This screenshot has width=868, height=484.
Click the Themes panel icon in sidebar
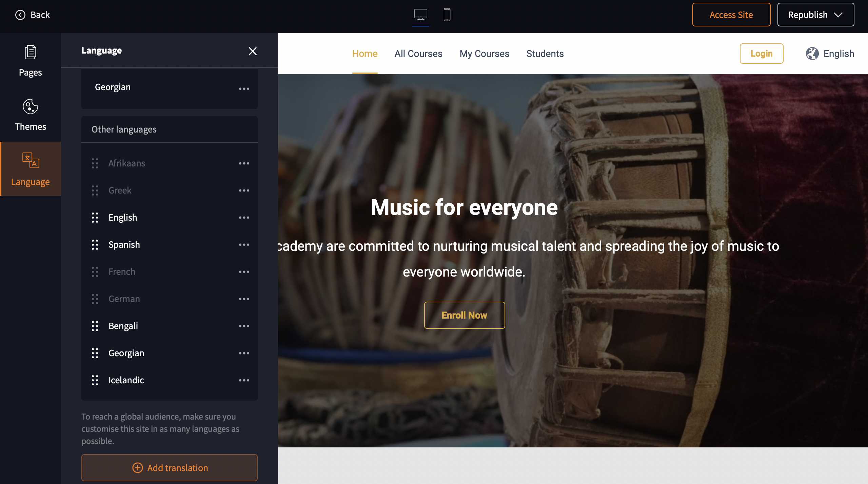[x=30, y=114]
